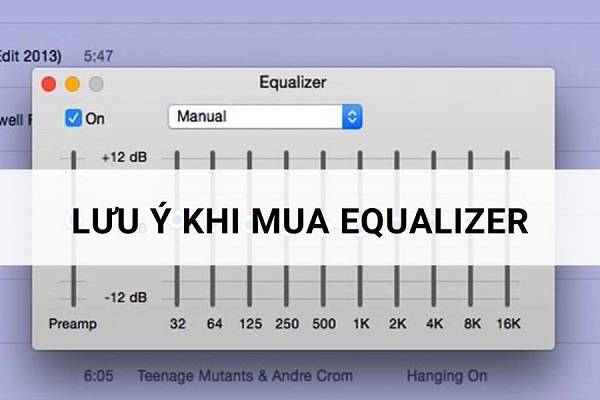The height and width of the screenshot is (400, 600).
Task: Close the Equalizer window with red button
Action: click(x=49, y=84)
